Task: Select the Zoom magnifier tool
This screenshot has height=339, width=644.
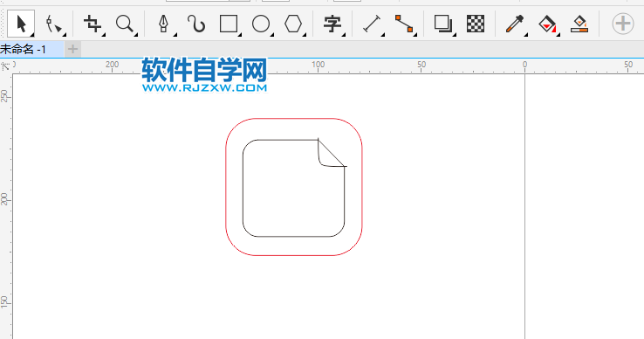Action: 125,24
